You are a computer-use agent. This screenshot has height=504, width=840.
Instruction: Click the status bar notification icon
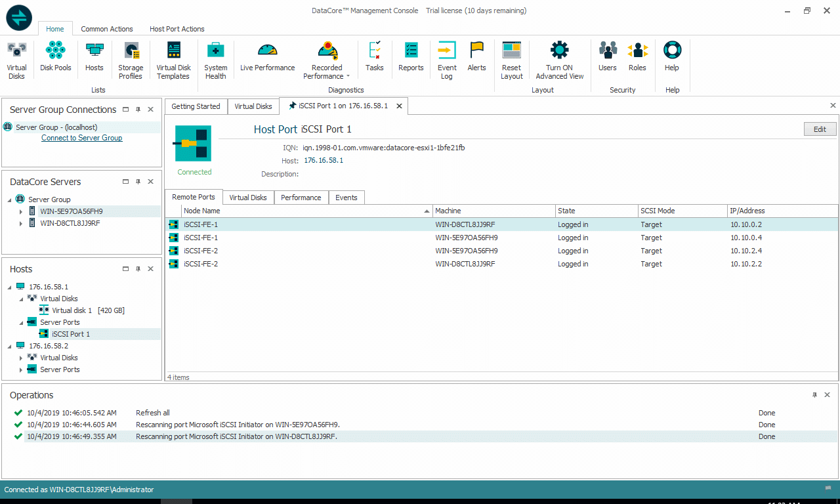click(828, 488)
